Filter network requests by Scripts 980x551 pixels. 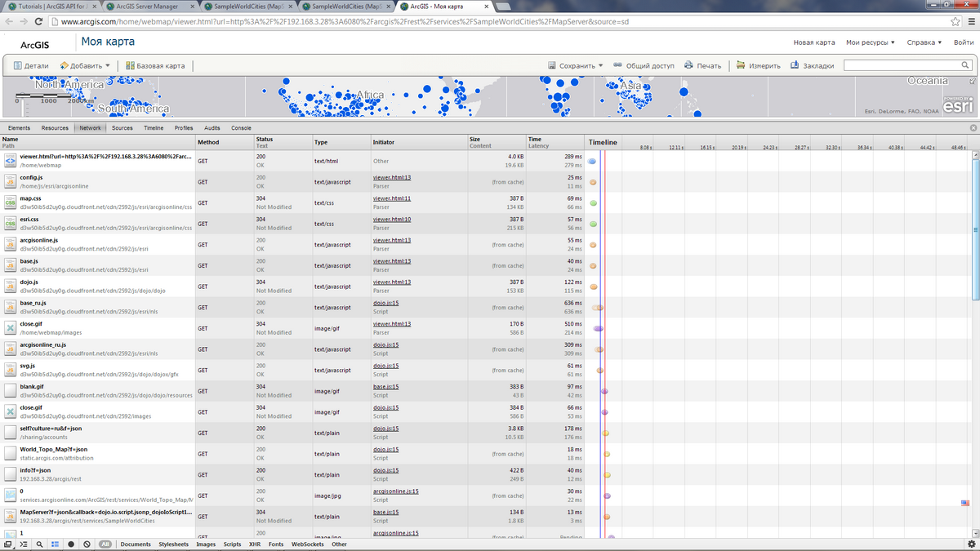click(x=232, y=544)
